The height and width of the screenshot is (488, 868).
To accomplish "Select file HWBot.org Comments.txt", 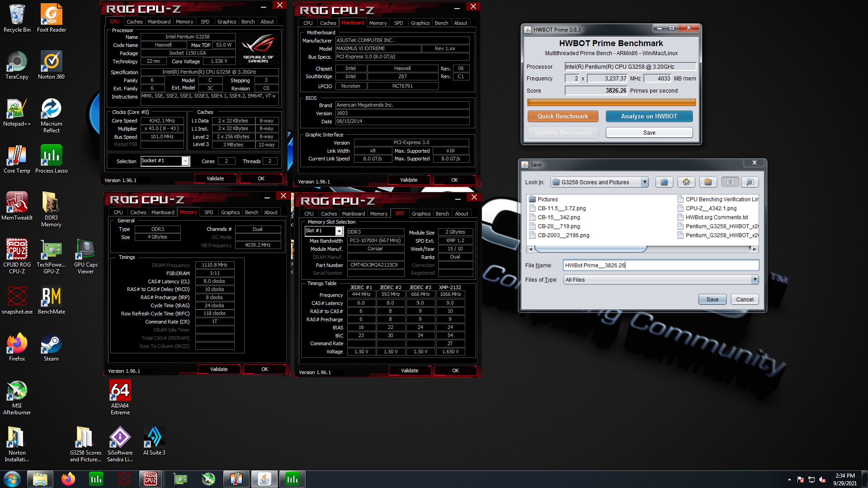I will click(x=712, y=217).
